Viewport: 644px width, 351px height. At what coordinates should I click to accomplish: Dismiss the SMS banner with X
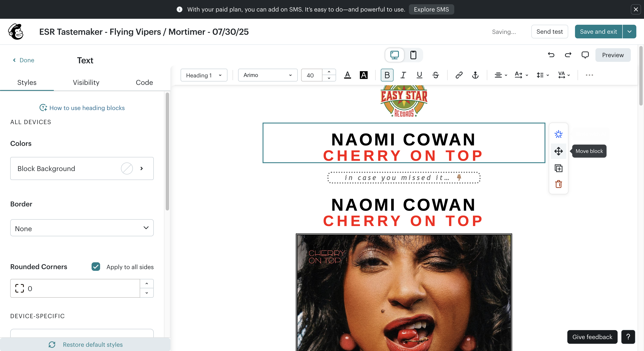point(636,9)
